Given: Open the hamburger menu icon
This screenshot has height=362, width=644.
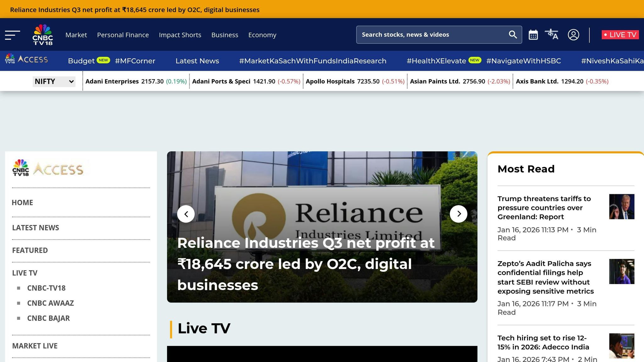Looking at the screenshot, I should coord(13,35).
